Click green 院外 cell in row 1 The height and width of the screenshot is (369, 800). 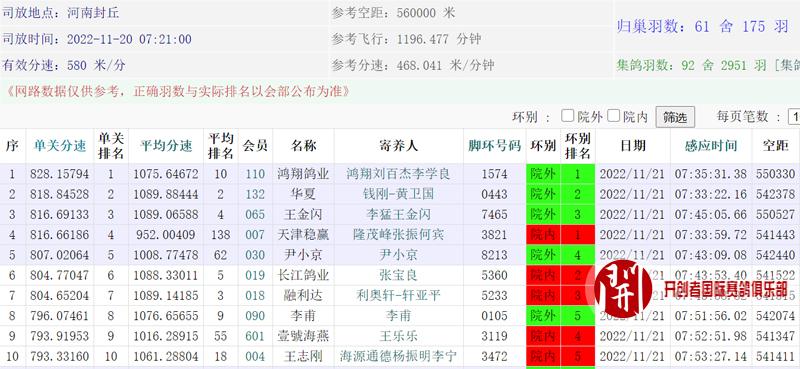(x=543, y=174)
